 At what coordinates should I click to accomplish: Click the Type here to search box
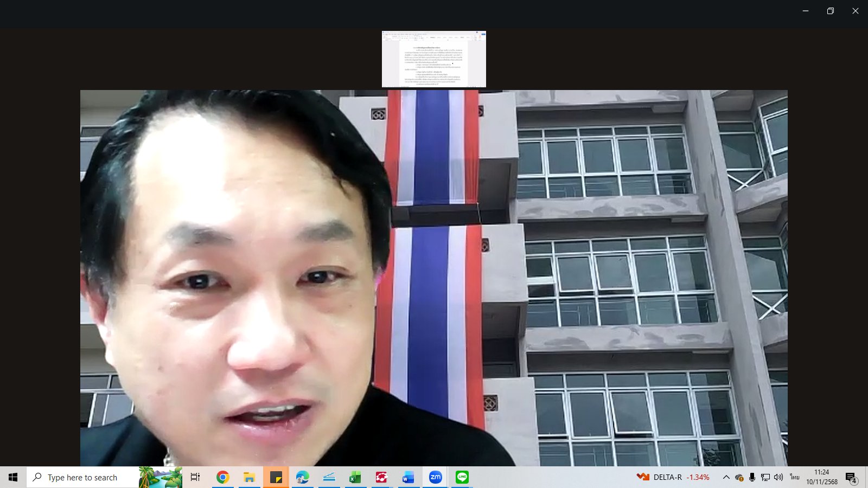coord(82,477)
